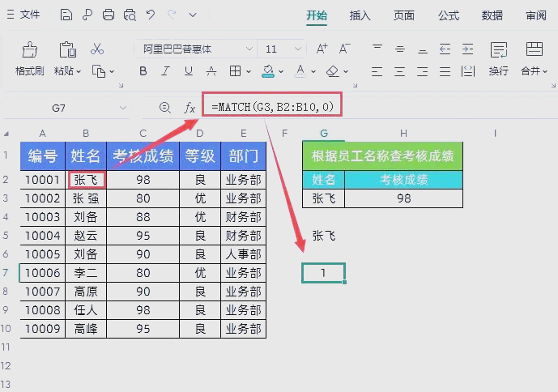Switch to the 插入 tab

pyautogui.click(x=360, y=15)
